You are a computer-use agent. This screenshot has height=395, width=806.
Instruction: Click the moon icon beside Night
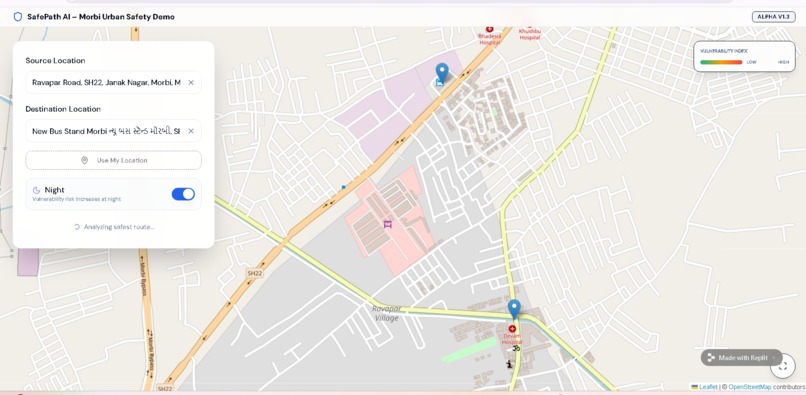click(36, 190)
